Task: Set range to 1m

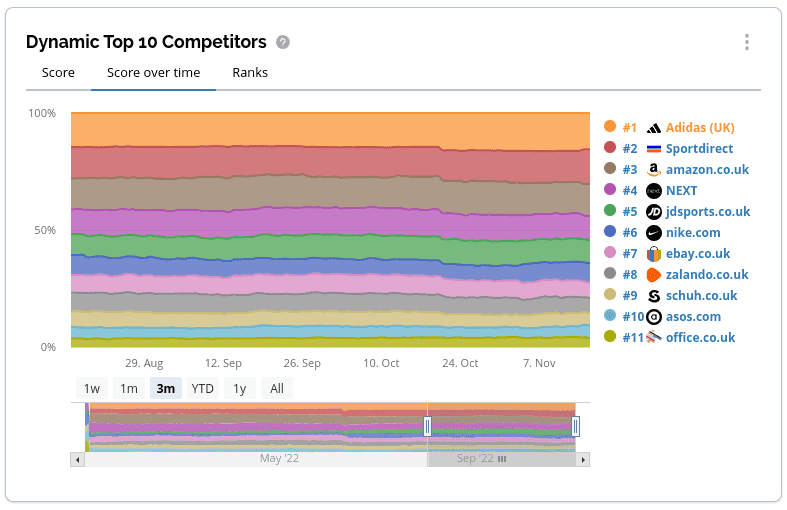Action: (x=129, y=389)
